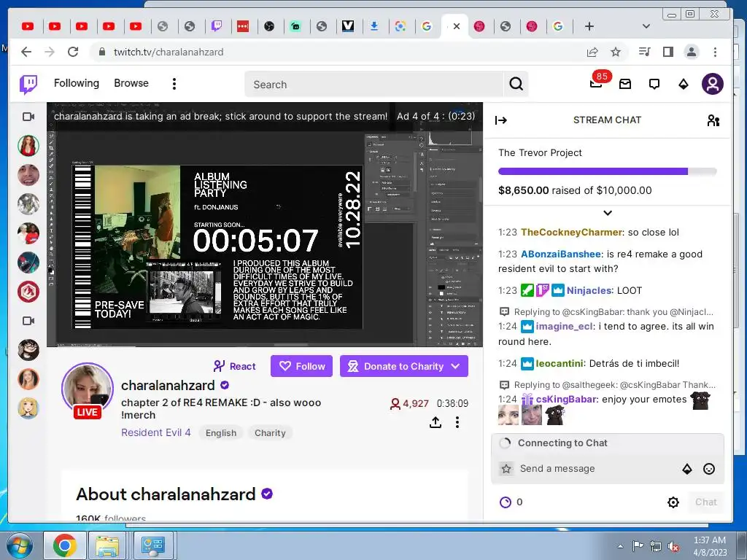The height and width of the screenshot is (560, 747).
Task: Open channel points clock icon
Action: point(505,502)
